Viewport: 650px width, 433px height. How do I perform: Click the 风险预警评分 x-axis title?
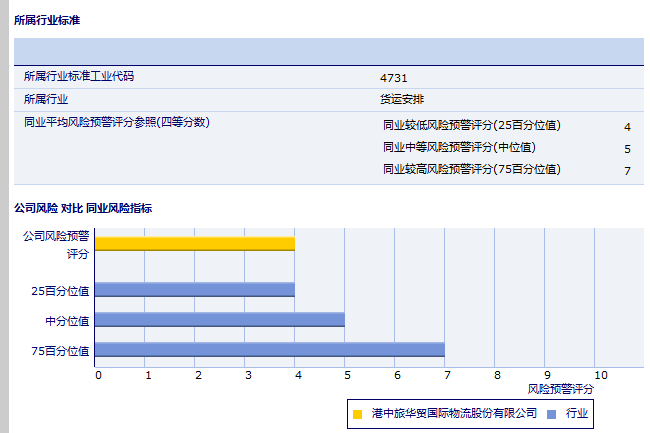coord(560,388)
